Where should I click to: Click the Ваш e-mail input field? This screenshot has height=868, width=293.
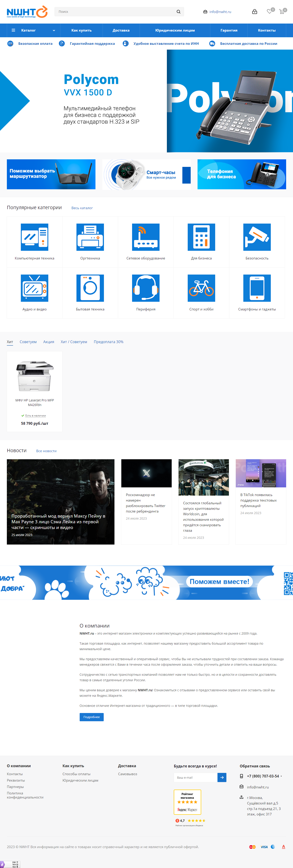[x=195, y=777]
